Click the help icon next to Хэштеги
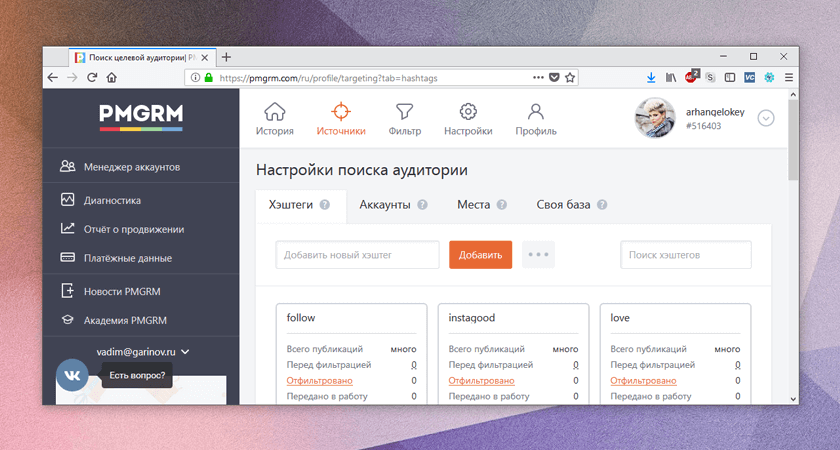Image resolution: width=840 pixels, height=450 pixels. coord(325,205)
